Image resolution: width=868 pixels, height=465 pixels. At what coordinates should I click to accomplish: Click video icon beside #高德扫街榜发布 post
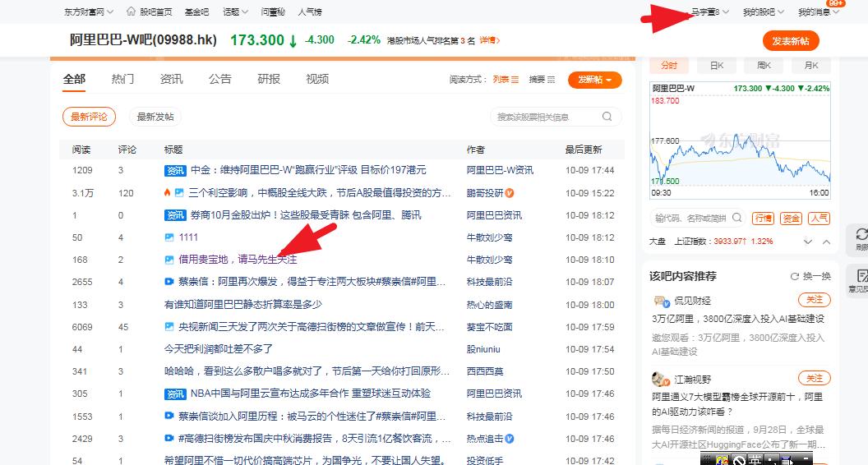169,438
